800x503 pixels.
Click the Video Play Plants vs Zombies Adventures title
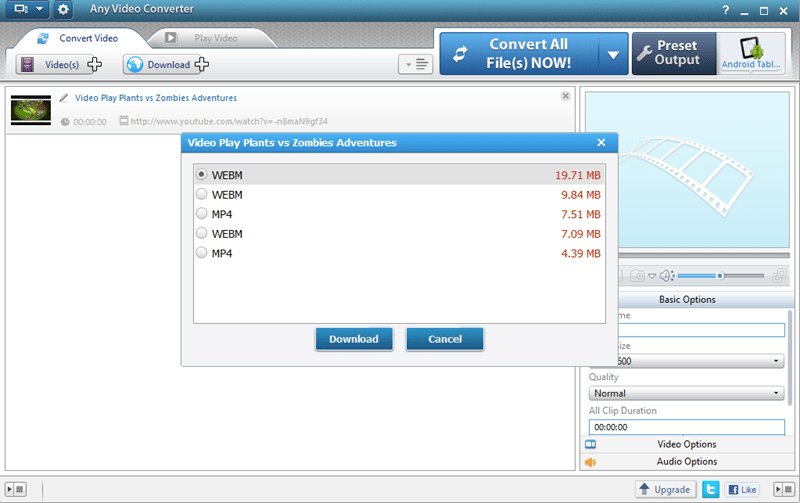pyautogui.click(x=156, y=98)
